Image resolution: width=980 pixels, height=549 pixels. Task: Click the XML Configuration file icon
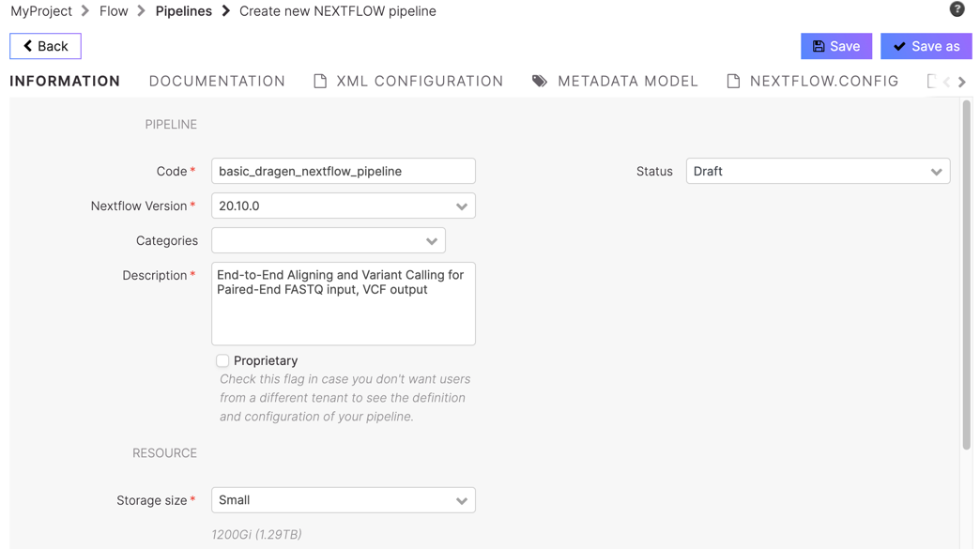coord(320,82)
